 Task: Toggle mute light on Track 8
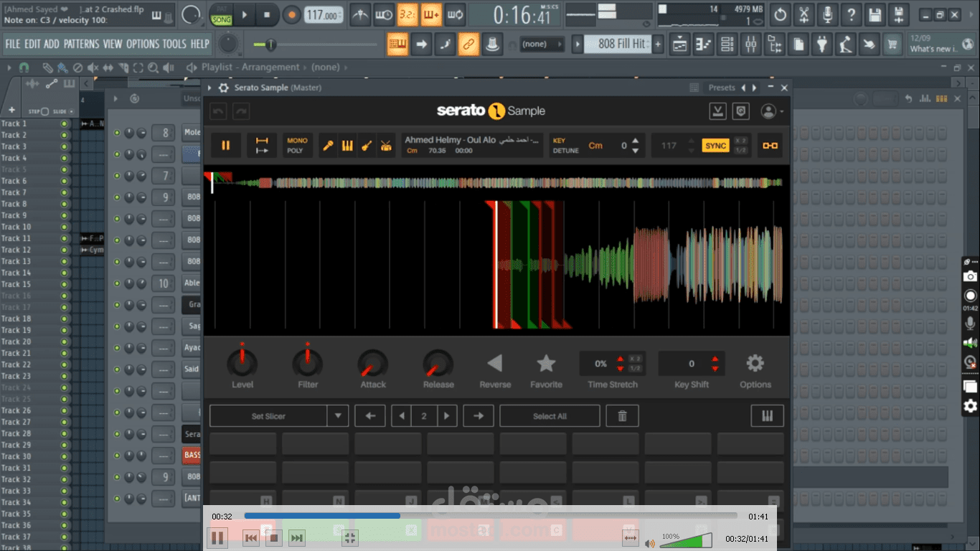tap(65, 204)
